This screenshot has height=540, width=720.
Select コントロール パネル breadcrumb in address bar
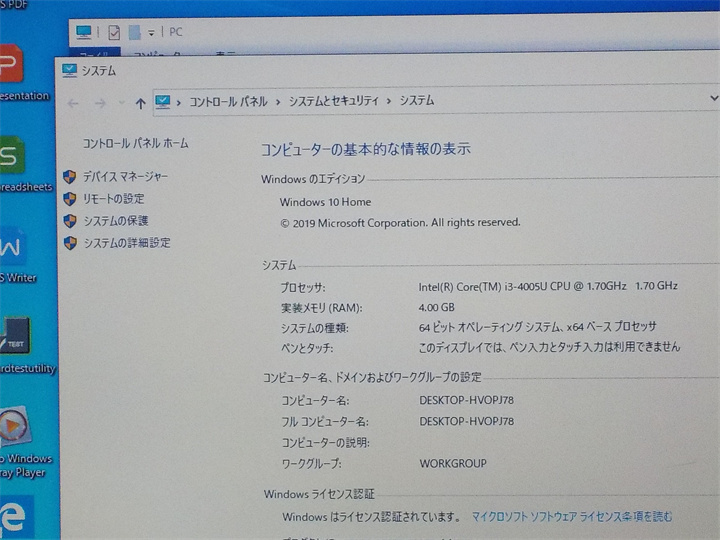[x=228, y=101]
